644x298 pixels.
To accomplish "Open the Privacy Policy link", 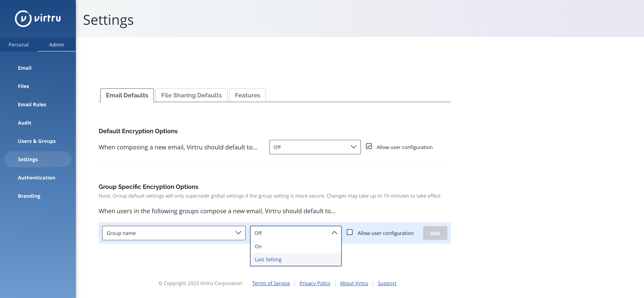I will 315,283.
